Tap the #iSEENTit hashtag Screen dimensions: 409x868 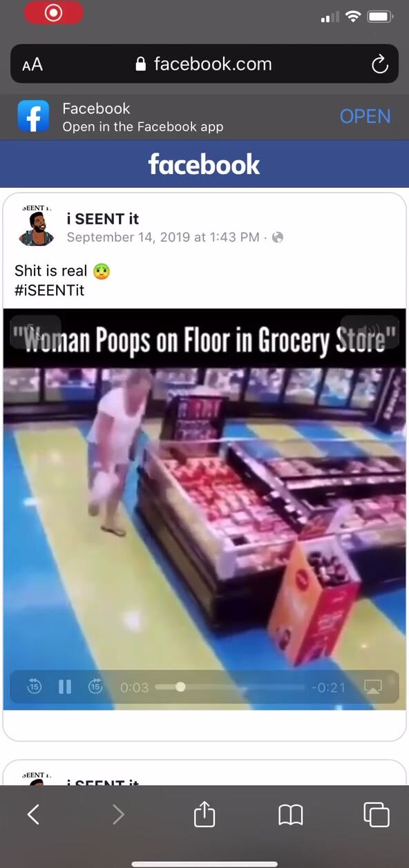click(49, 290)
